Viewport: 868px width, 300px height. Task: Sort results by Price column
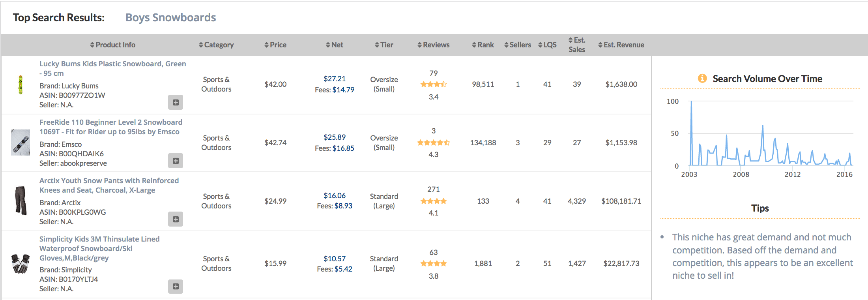(275, 45)
